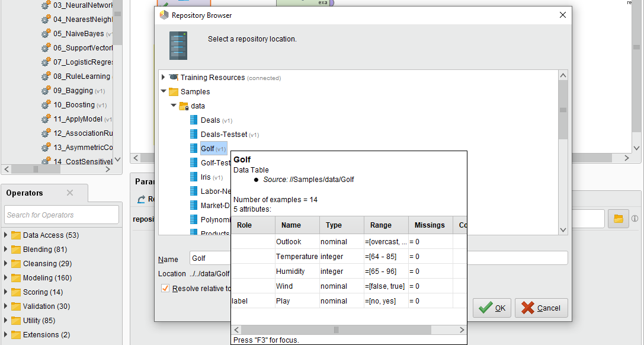Click the 09_Bagging process icon
The width and height of the screenshot is (644, 345).
(x=46, y=91)
